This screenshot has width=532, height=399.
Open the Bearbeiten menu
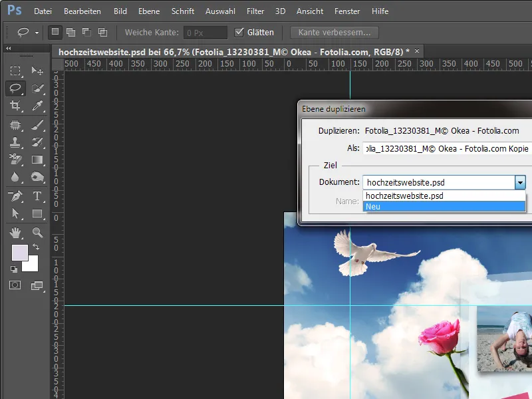click(82, 11)
